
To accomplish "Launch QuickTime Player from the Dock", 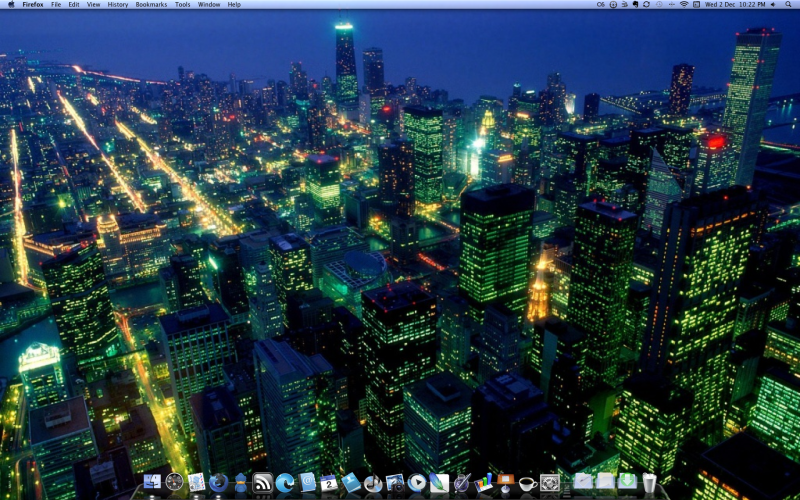I will click(417, 482).
